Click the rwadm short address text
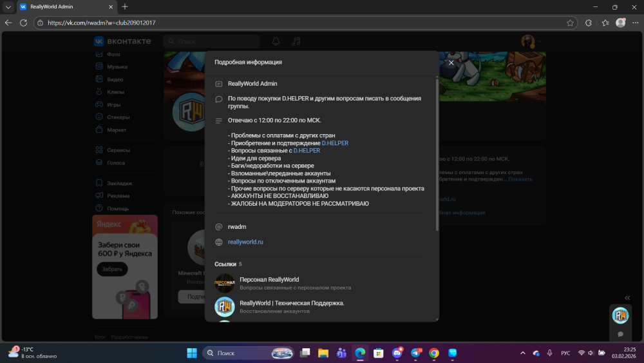 [x=237, y=227]
